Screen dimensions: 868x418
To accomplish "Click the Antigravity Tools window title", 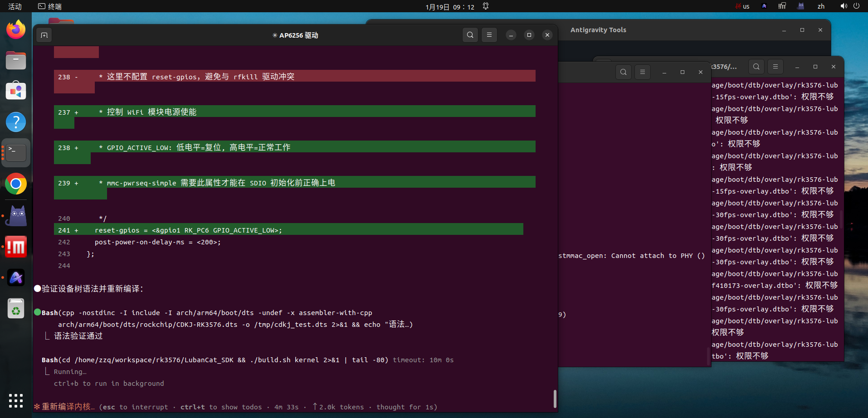I will [598, 30].
